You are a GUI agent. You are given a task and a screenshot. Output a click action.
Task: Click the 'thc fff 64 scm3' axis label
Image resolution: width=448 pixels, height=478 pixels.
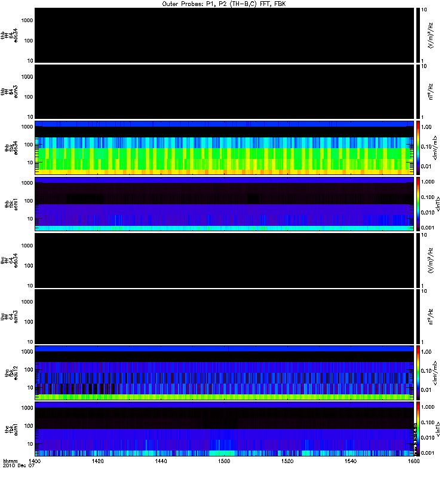[x=10, y=317]
